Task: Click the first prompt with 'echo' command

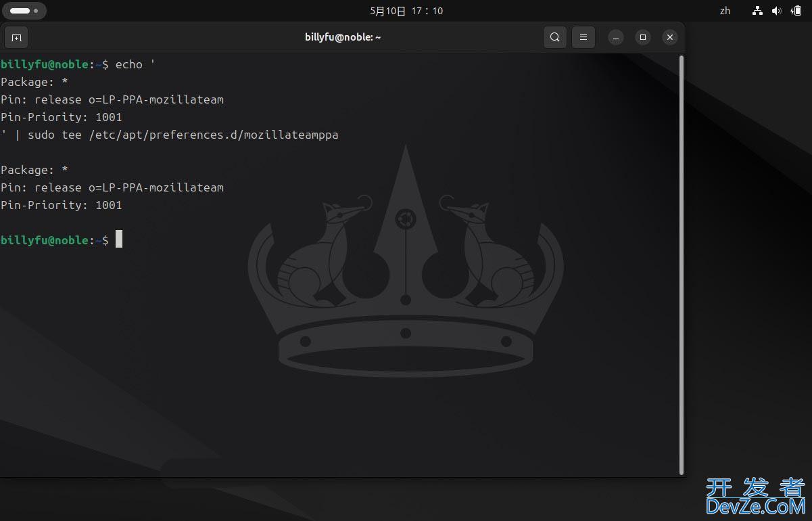Action: pos(78,64)
